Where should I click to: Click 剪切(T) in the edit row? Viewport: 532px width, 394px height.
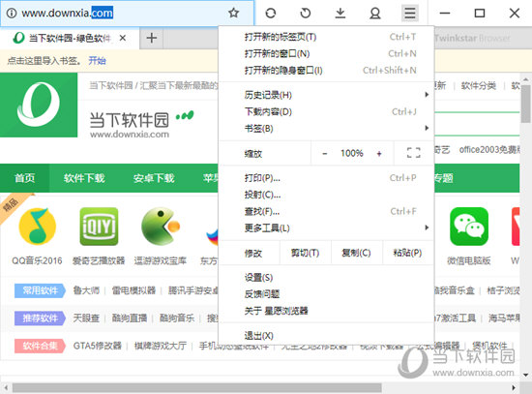(306, 253)
